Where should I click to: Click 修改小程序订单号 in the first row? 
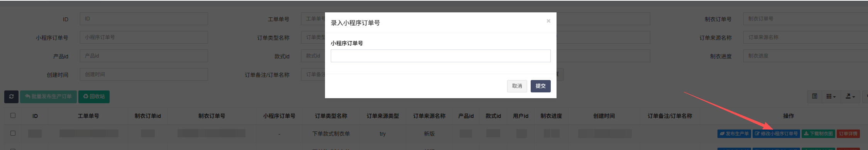776,134
